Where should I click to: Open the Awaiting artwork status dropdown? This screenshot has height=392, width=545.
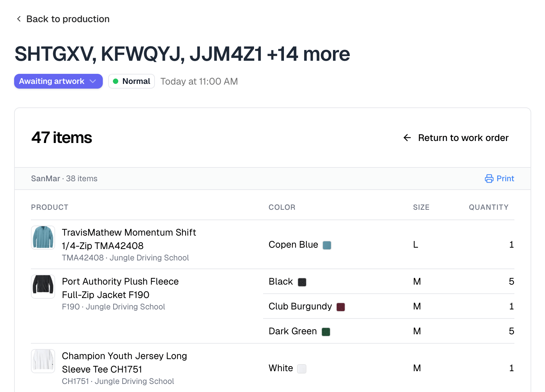[58, 81]
